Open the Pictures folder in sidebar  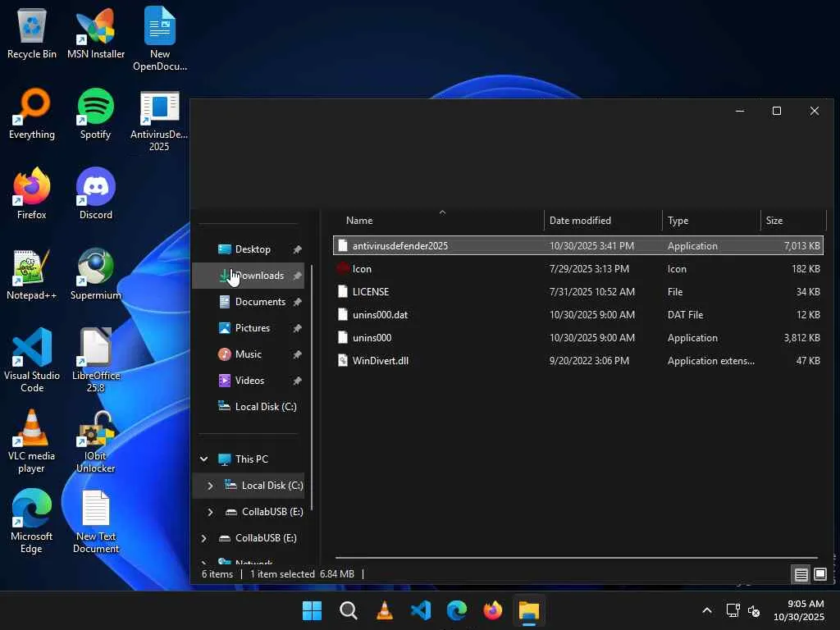252,328
